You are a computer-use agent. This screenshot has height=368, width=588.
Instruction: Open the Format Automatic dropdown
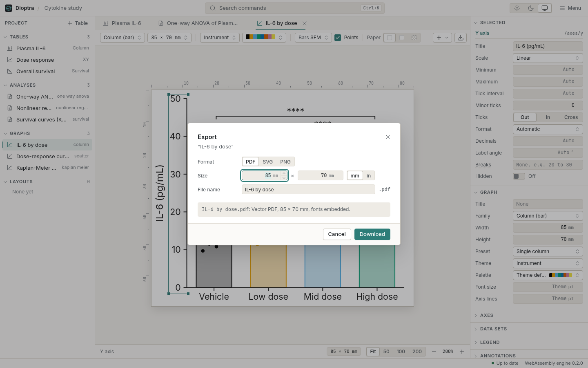(x=548, y=129)
